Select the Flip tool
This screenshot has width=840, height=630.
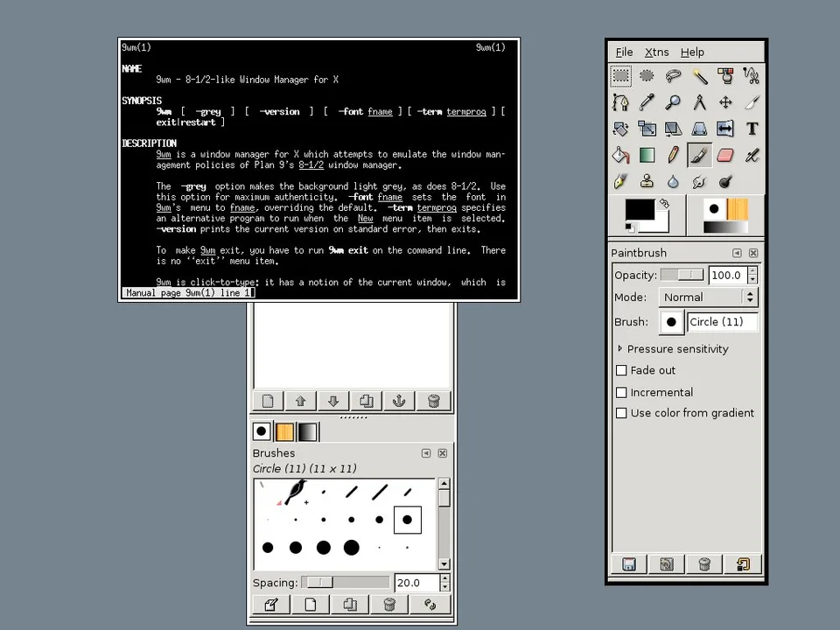click(726, 129)
